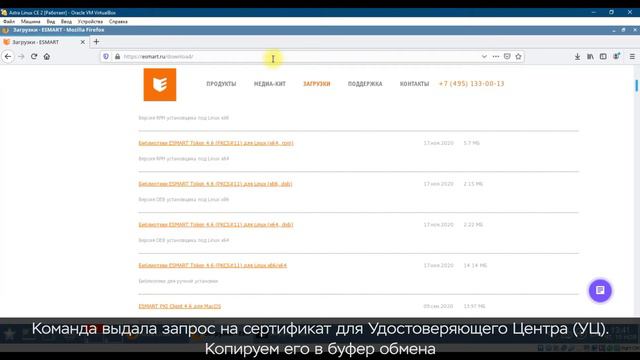The image size is (640, 360).
Task: Open the VirtualBox Справка menu
Action: click(118, 22)
